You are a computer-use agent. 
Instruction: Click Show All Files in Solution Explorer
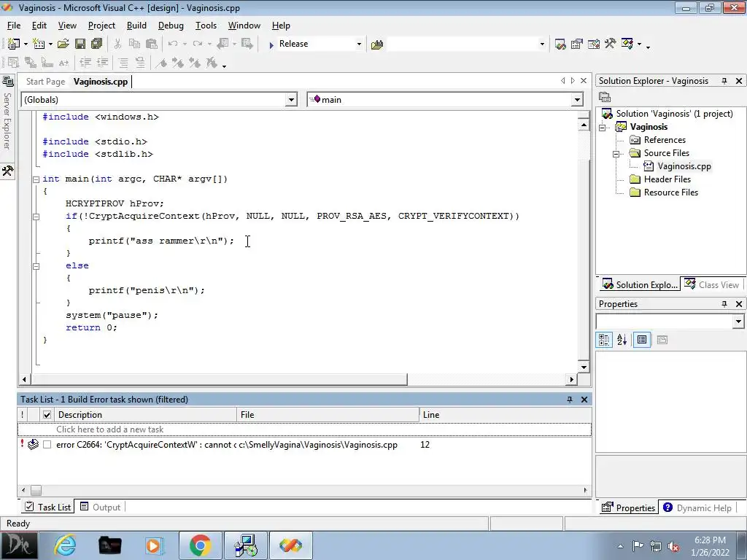605,97
